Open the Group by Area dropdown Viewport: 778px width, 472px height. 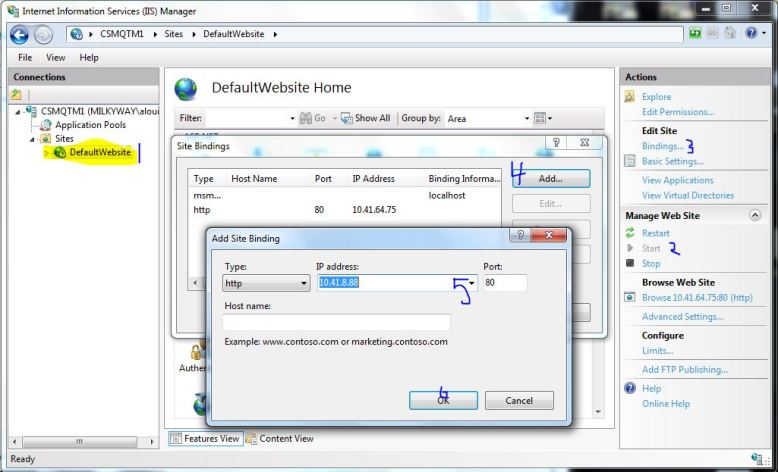click(527, 118)
